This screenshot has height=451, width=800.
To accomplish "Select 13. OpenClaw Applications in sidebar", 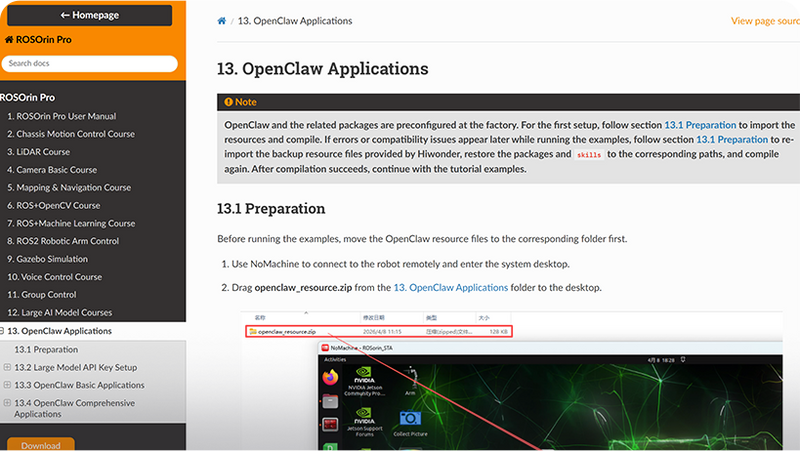I will pyautogui.click(x=60, y=331).
